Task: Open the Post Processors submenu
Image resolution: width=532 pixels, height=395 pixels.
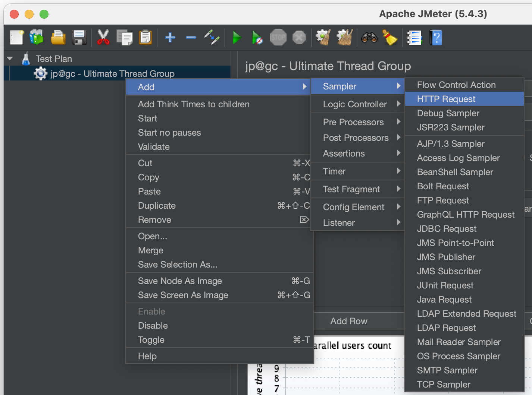Action: click(x=358, y=138)
